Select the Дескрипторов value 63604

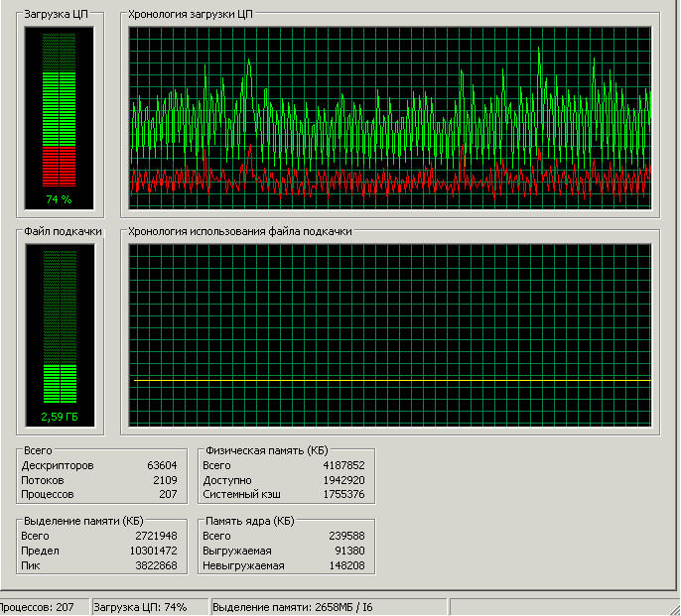point(161,465)
